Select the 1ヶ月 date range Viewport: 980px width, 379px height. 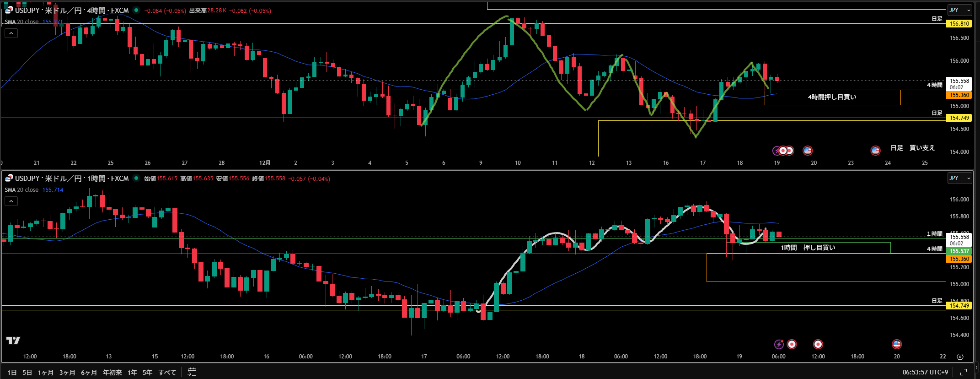tap(46, 373)
